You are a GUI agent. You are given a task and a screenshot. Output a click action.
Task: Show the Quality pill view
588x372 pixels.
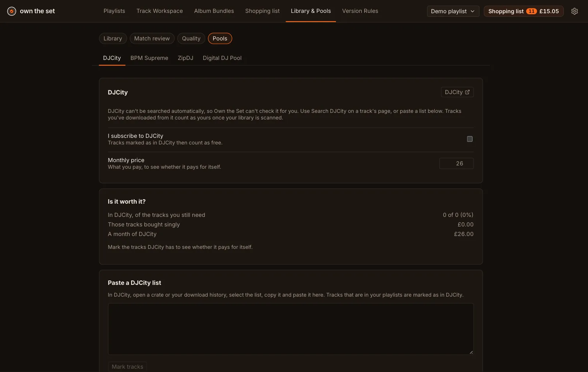pos(191,39)
